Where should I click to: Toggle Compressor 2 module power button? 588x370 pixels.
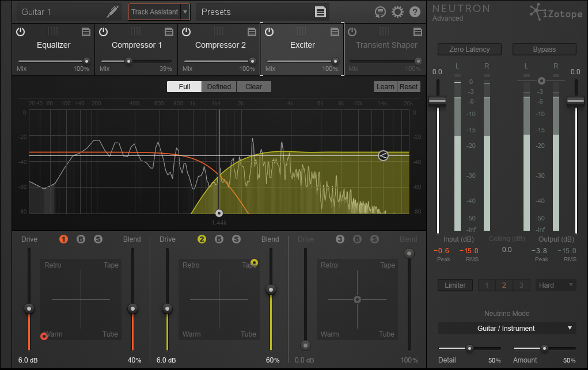[x=187, y=32]
